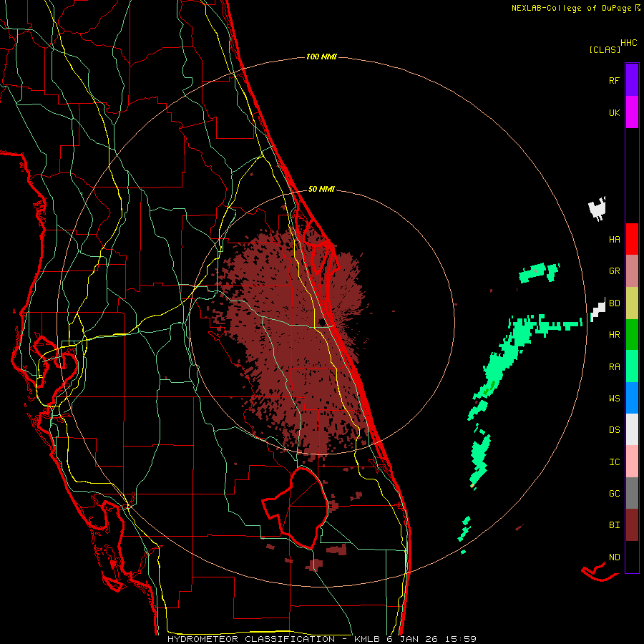The width and height of the screenshot is (644, 644).
Task: Click the HR legend label
Action: [x=615, y=335]
